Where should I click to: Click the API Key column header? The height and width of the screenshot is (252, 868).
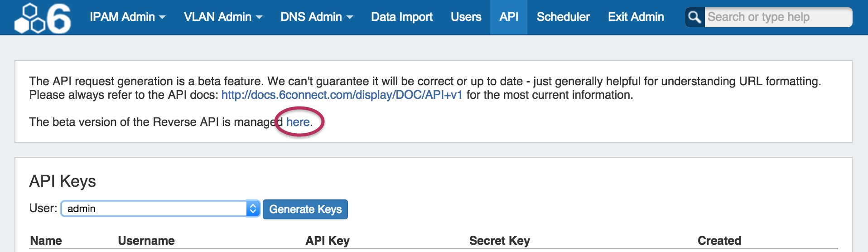(x=327, y=241)
